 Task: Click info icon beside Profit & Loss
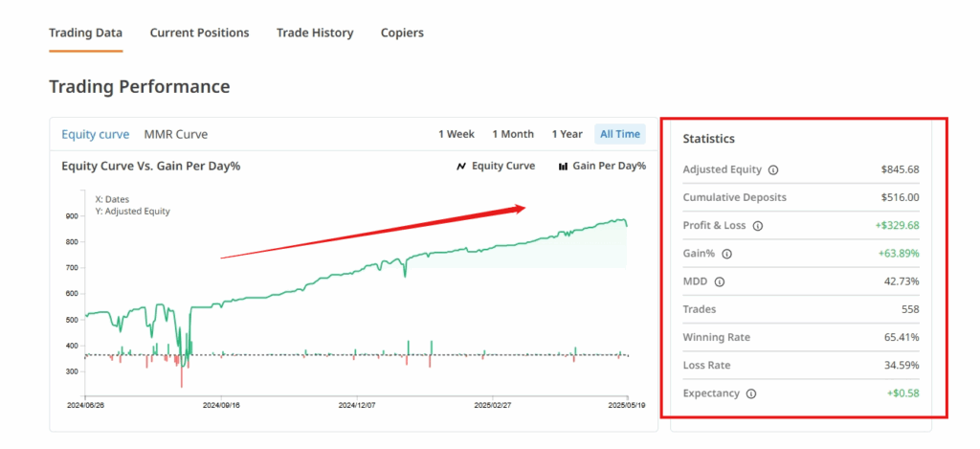click(x=758, y=226)
